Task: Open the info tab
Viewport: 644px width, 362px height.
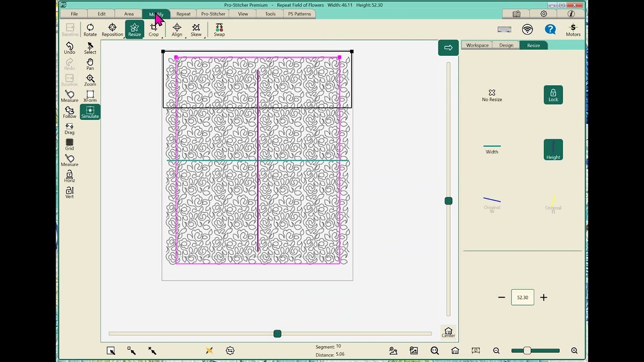Action: (571, 14)
